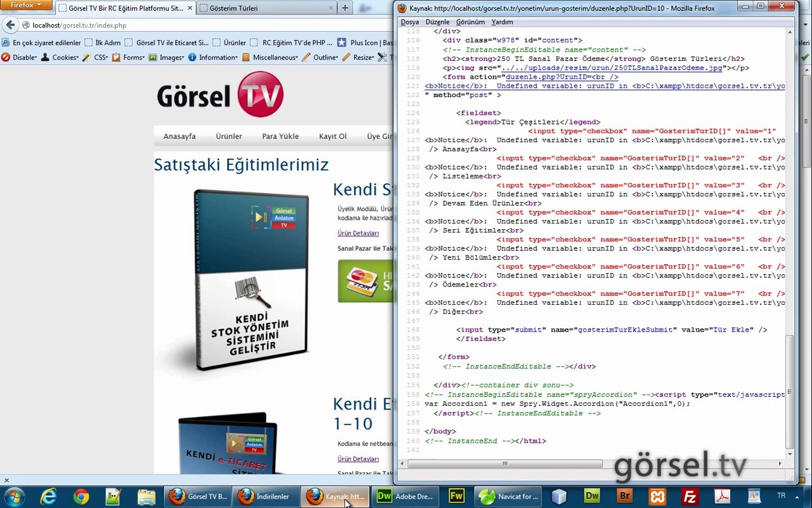Screen dimensions: 812x508
Task: Open the orange Firefox application menu
Action: 26,5
